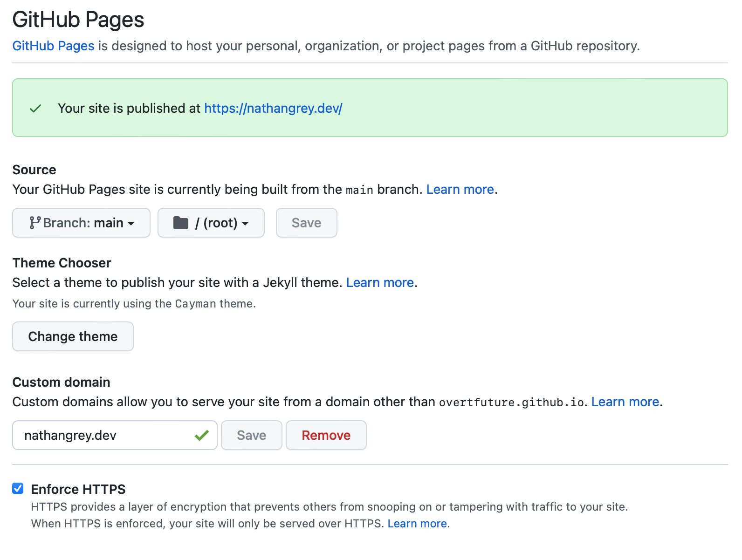The image size is (742, 560).
Task: Click Save button in Source section
Action: click(x=307, y=223)
